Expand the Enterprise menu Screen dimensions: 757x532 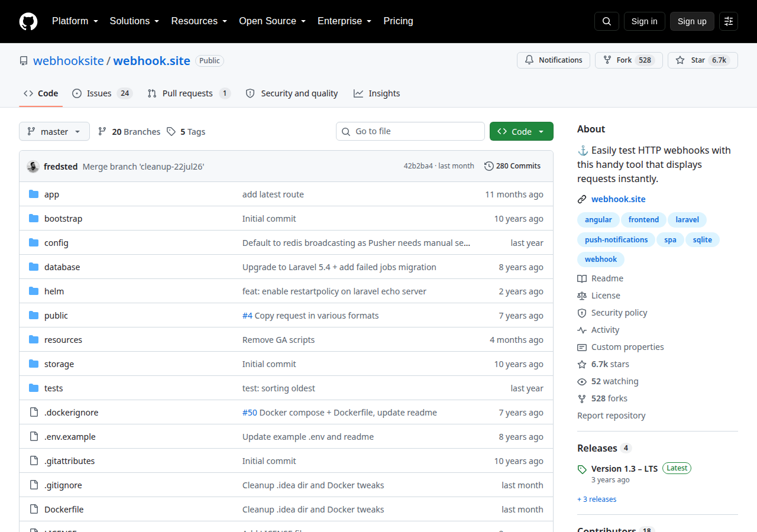coord(345,21)
